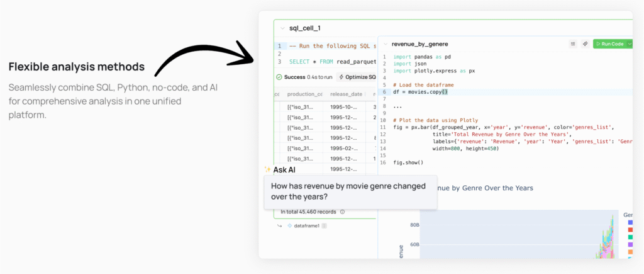Click the Run Code button
The height and width of the screenshot is (274, 644).
(x=610, y=43)
